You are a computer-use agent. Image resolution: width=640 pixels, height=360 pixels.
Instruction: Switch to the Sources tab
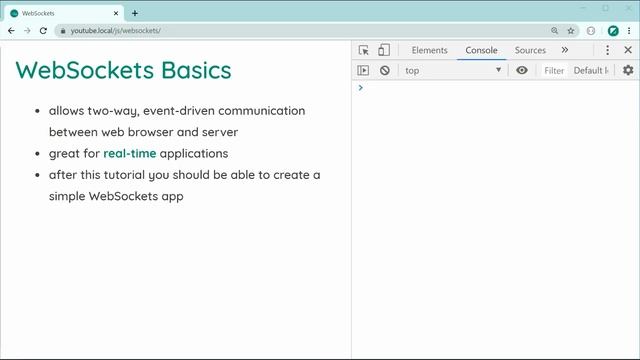point(530,50)
